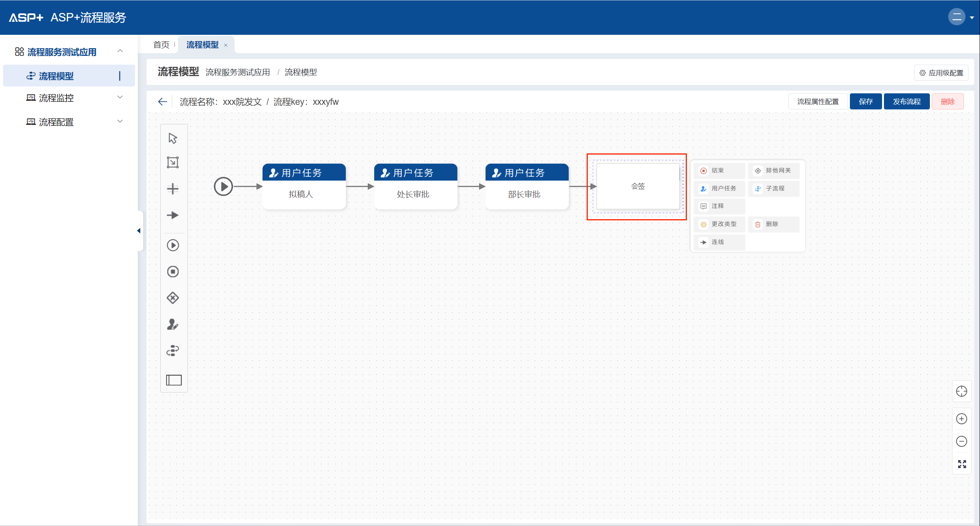Collapse the left sidebar with arrow handle
This screenshot has height=526, width=980.
[x=139, y=231]
